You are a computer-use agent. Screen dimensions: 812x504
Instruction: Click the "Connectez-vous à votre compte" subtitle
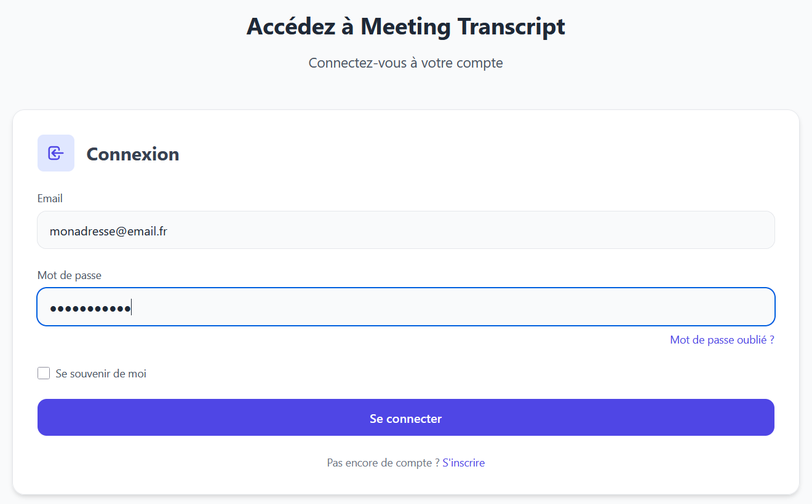pos(406,63)
